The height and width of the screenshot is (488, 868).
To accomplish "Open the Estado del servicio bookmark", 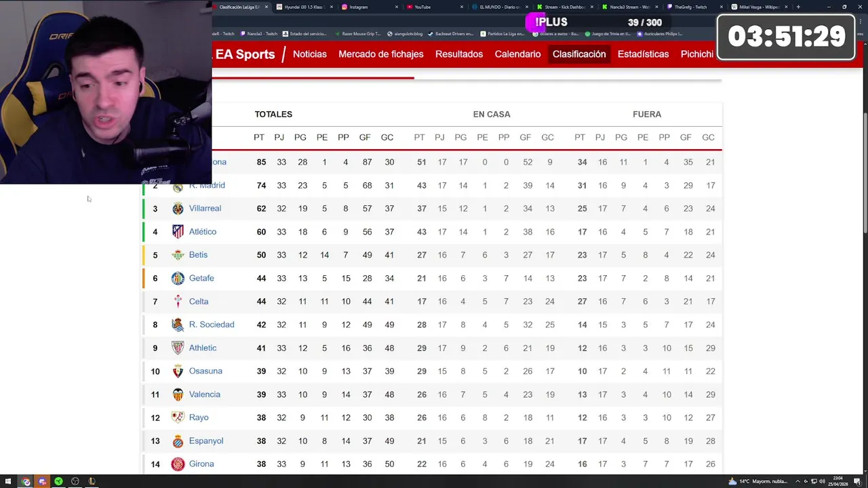I will click(x=305, y=33).
